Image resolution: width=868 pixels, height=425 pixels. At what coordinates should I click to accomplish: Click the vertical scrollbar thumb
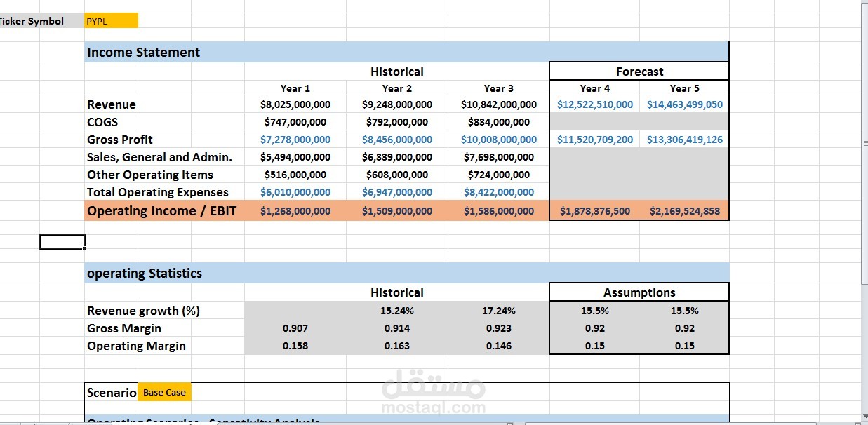point(863,142)
